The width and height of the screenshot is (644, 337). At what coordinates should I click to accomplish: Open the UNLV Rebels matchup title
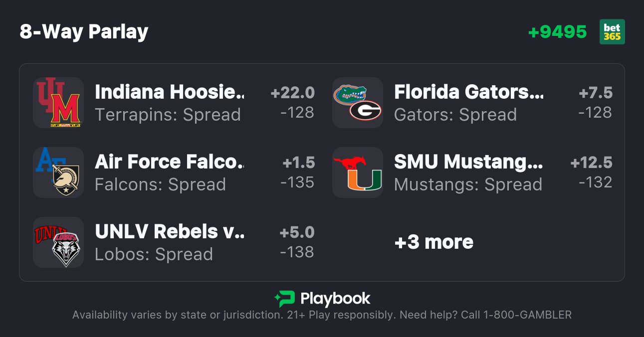(169, 232)
